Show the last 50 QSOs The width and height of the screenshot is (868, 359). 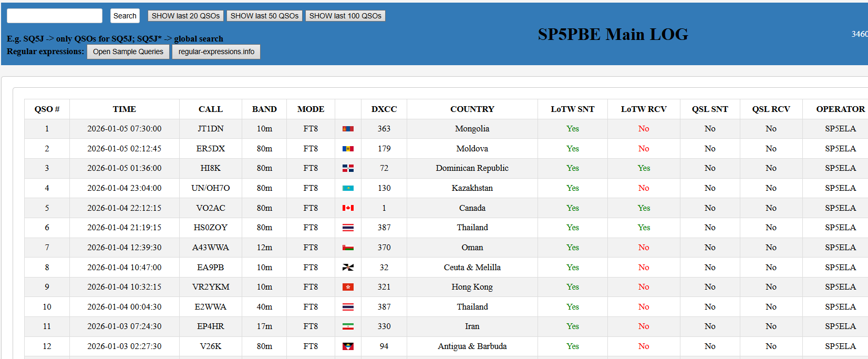pyautogui.click(x=264, y=16)
